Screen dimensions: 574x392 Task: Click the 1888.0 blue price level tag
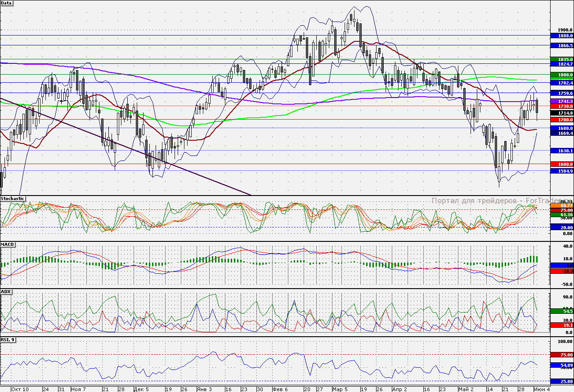click(562, 36)
